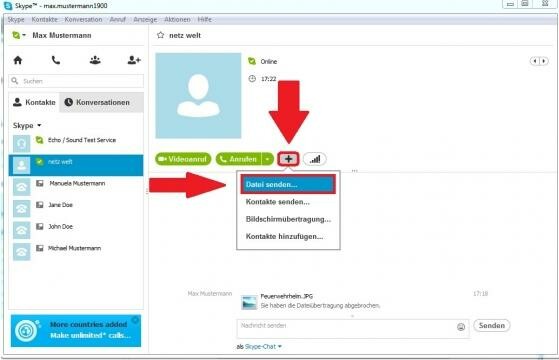Open the Hilfe menu
Image resolution: width=559 pixels, height=360 pixels.
[x=204, y=19]
